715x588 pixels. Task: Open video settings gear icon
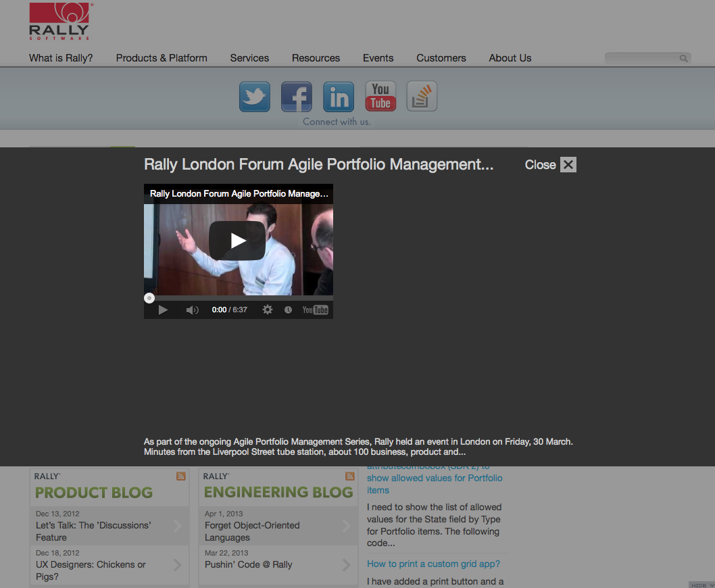(x=268, y=310)
